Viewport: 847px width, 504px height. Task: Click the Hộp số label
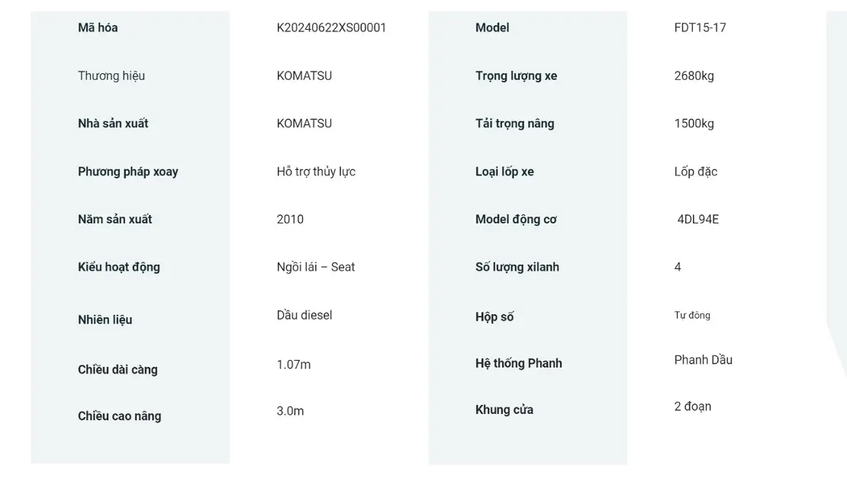pos(494,316)
